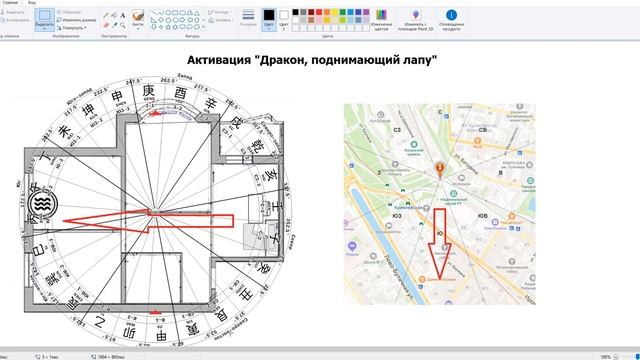
Task: Click the canvas size readout in status bar
Action: pyautogui.click(x=109, y=357)
